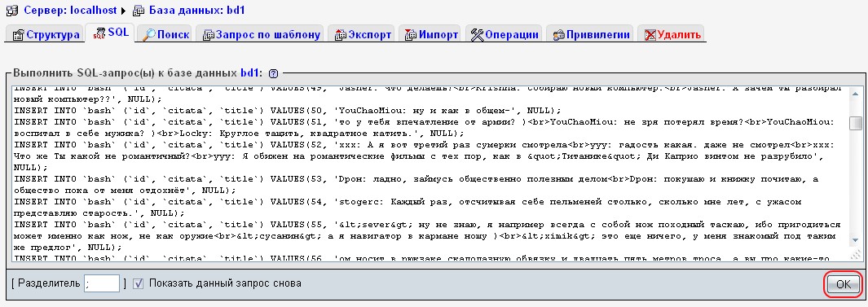Click the Экспорт tab icon

click(x=341, y=35)
